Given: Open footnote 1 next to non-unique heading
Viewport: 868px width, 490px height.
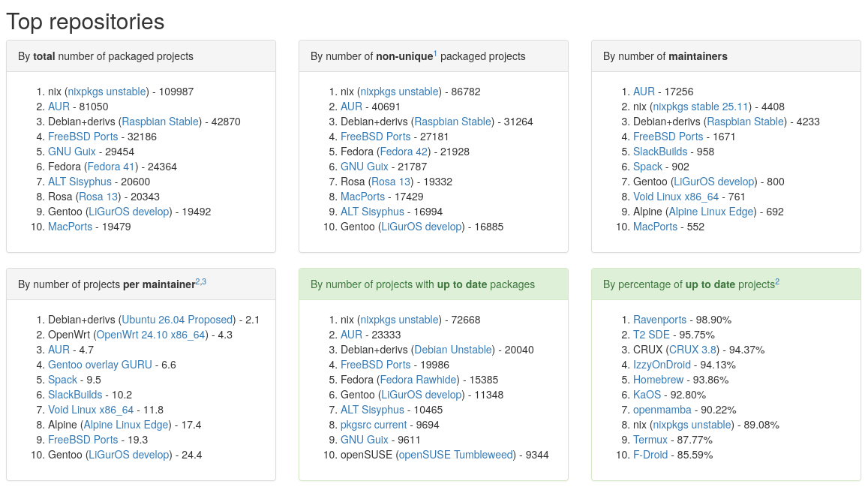Looking at the screenshot, I should pos(435,53).
